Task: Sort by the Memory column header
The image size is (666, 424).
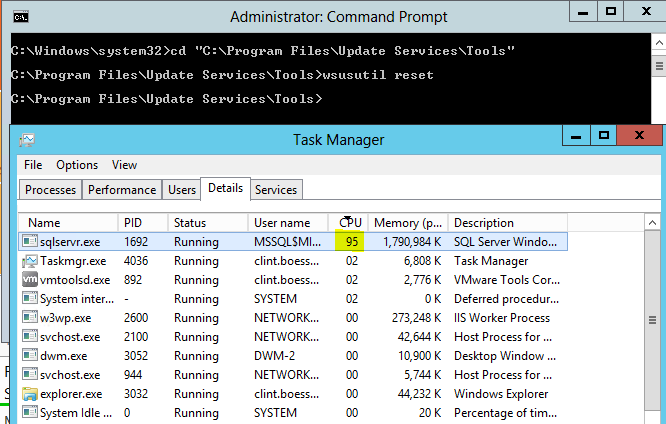Action: coord(407,223)
